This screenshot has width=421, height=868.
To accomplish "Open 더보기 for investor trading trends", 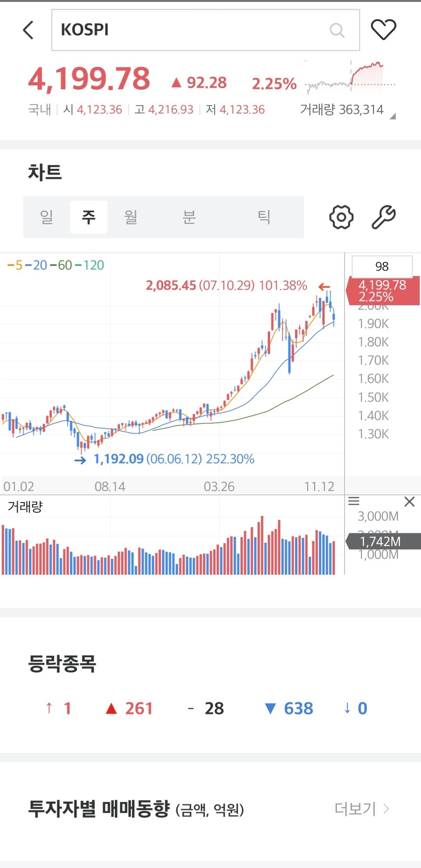I will [x=362, y=809].
